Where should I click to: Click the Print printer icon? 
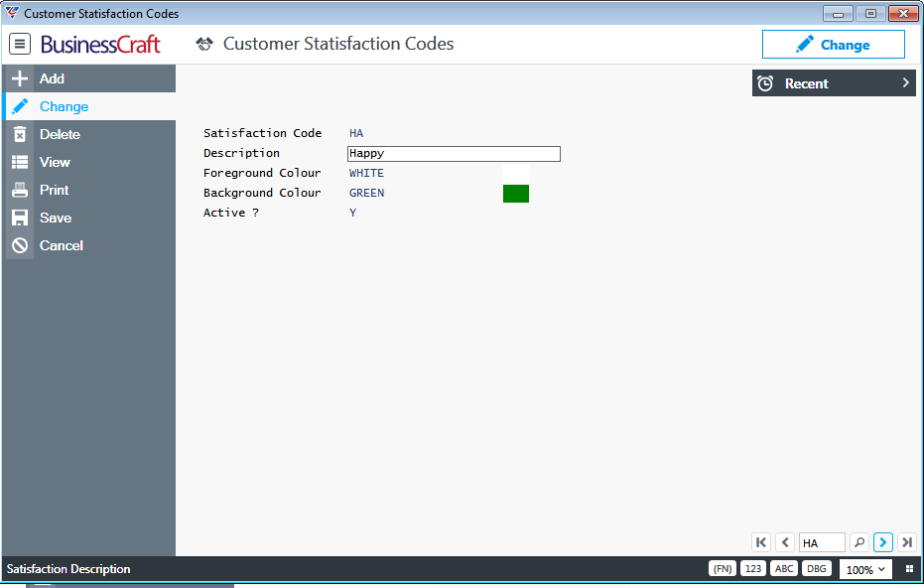point(20,190)
